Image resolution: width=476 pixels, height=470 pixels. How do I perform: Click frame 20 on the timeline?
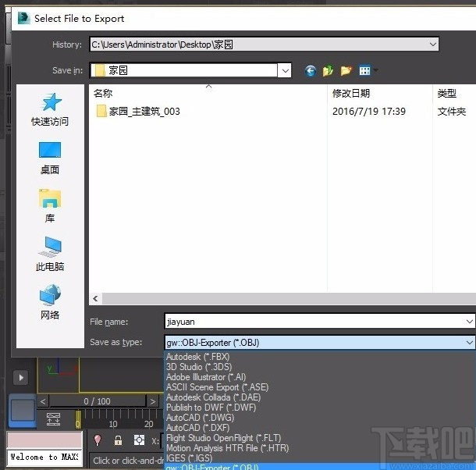coord(148,423)
